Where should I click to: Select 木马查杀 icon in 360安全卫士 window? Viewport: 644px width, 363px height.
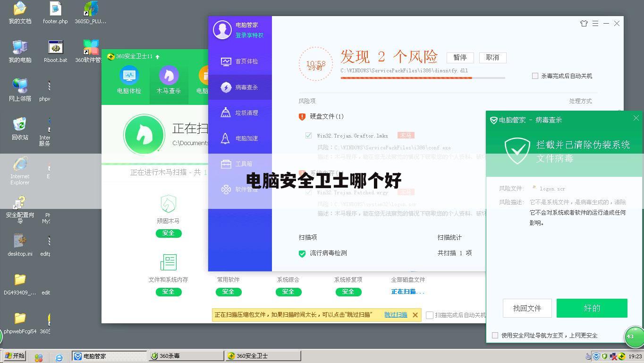click(x=169, y=76)
